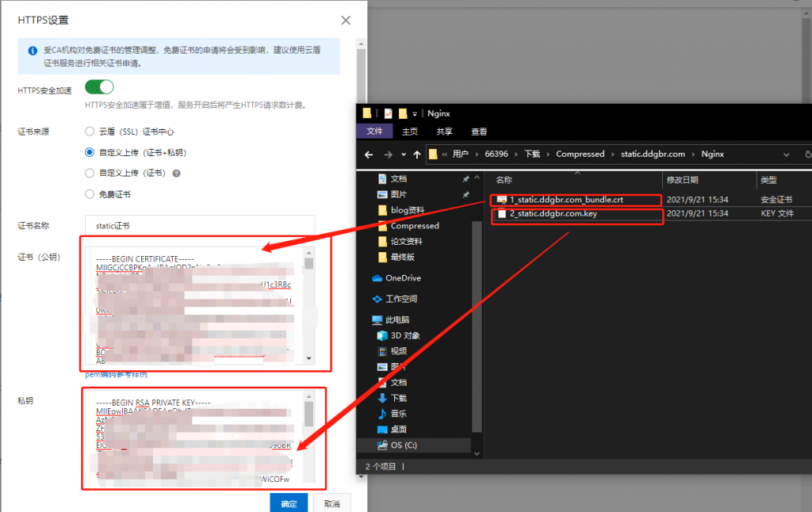
Task: Open OneDrive in sidebar
Action: (x=403, y=278)
